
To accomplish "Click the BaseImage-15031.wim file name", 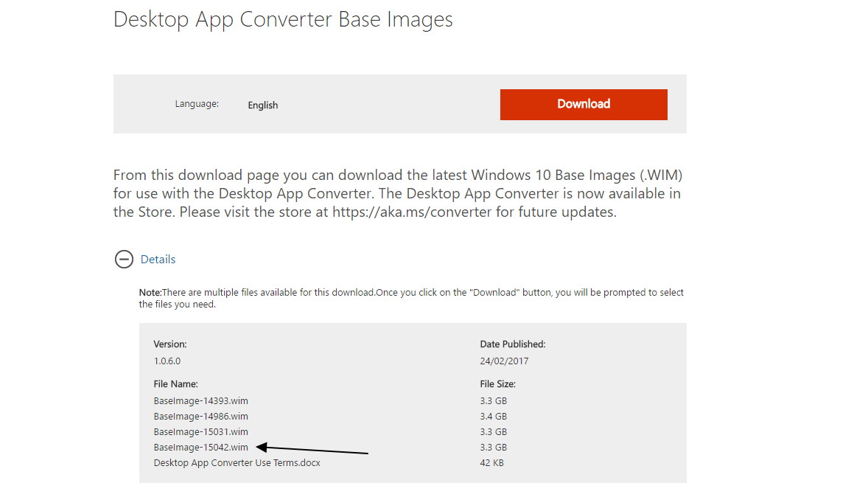I will point(201,431).
